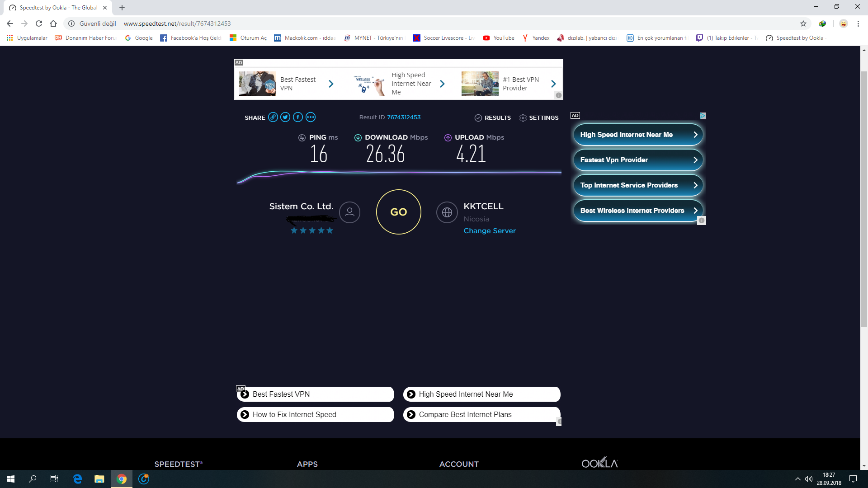Open the Yandex bookmark
Screen dimensions: 868x488
pyautogui.click(x=536, y=38)
